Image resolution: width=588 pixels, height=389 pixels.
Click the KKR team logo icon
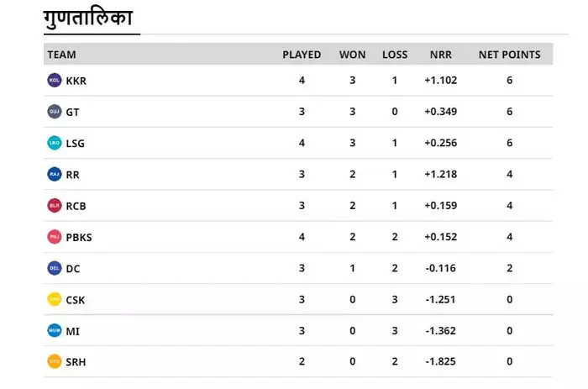(55, 81)
